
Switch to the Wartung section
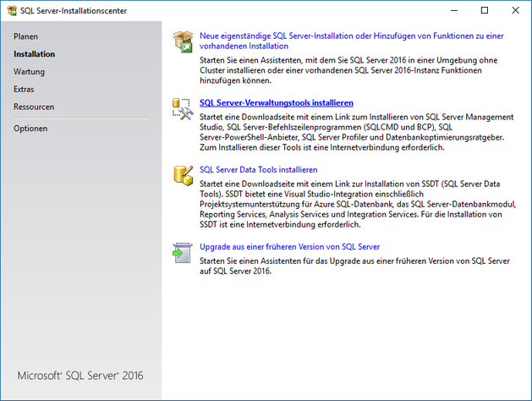coord(29,72)
